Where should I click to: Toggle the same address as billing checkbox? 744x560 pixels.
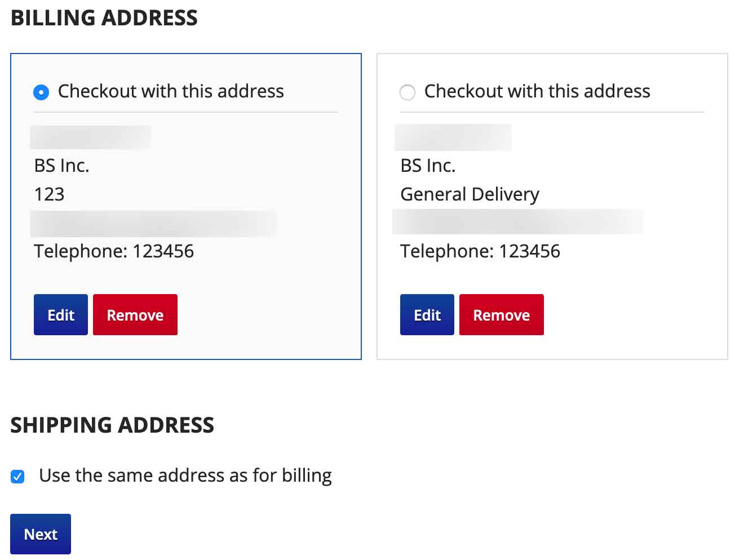tap(17, 477)
